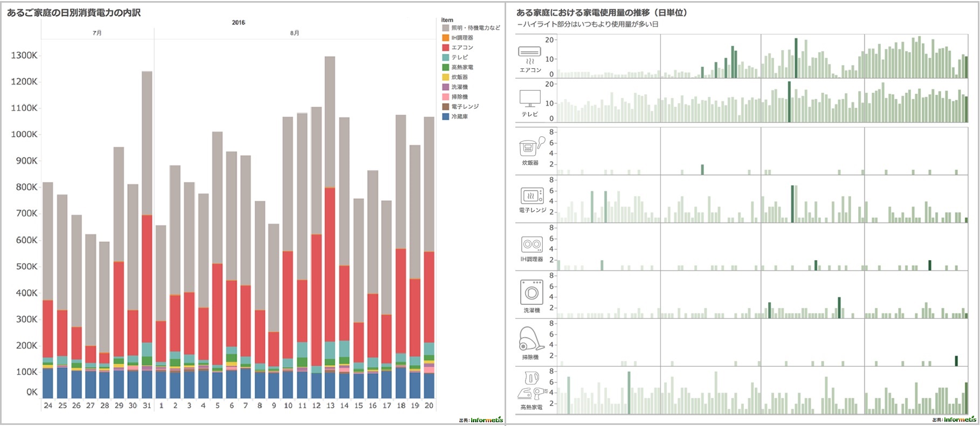
Task: Click the IH cooktop icon
Action: tap(532, 245)
